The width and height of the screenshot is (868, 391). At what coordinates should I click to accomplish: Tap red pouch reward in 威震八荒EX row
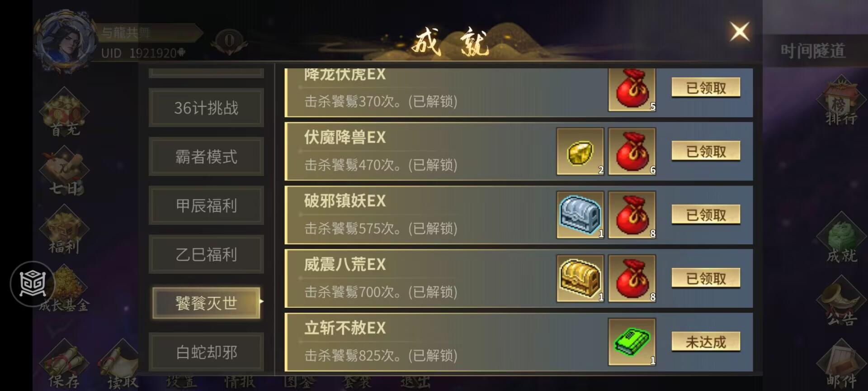(x=632, y=278)
